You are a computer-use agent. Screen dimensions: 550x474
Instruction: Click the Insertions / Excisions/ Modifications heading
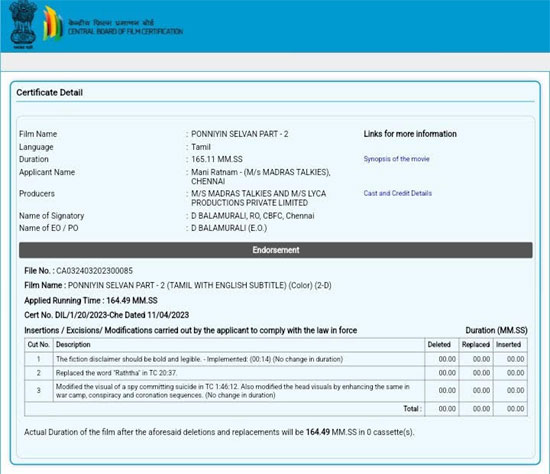coord(190,331)
